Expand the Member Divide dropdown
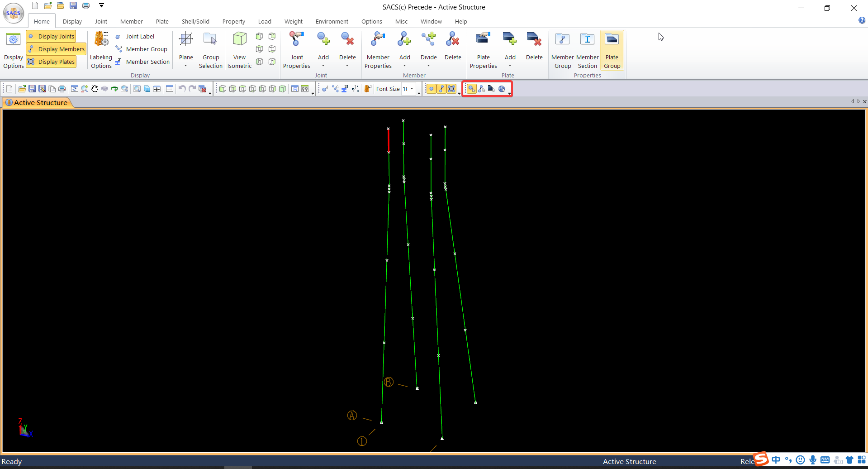This screenshot has height=469, width=868. [428, 66]
